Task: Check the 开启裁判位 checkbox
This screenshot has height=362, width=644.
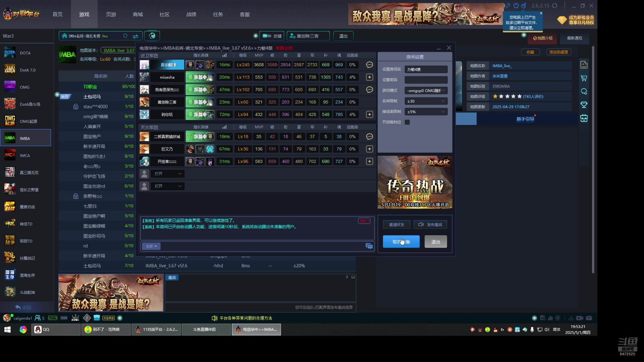Action: point(407,122)
